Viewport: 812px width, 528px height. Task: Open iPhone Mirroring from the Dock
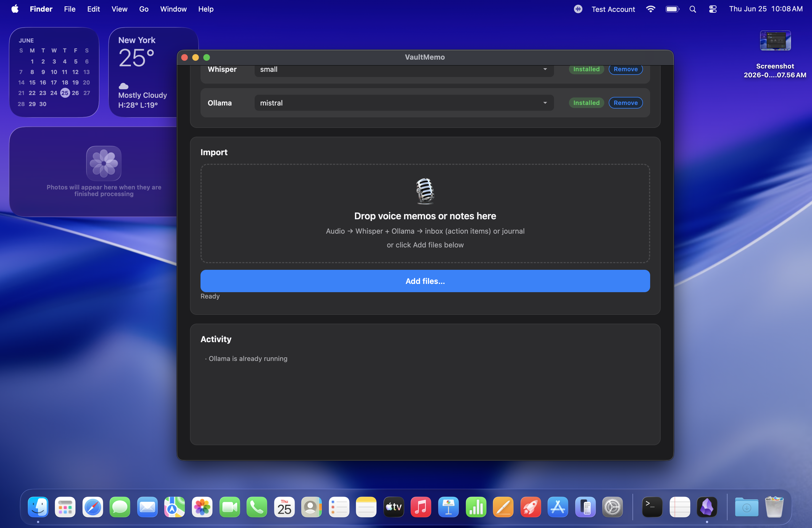pyautogui.click(x=586, y=507)
